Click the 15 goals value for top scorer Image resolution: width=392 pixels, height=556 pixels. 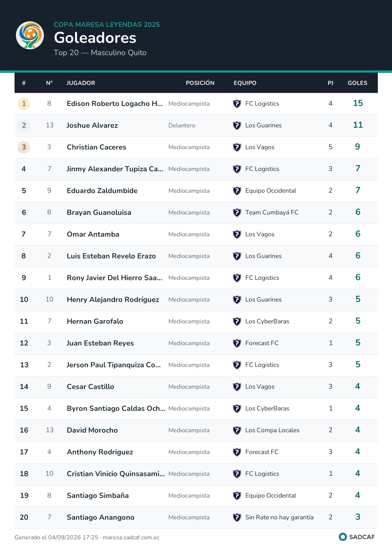(358, 103)
